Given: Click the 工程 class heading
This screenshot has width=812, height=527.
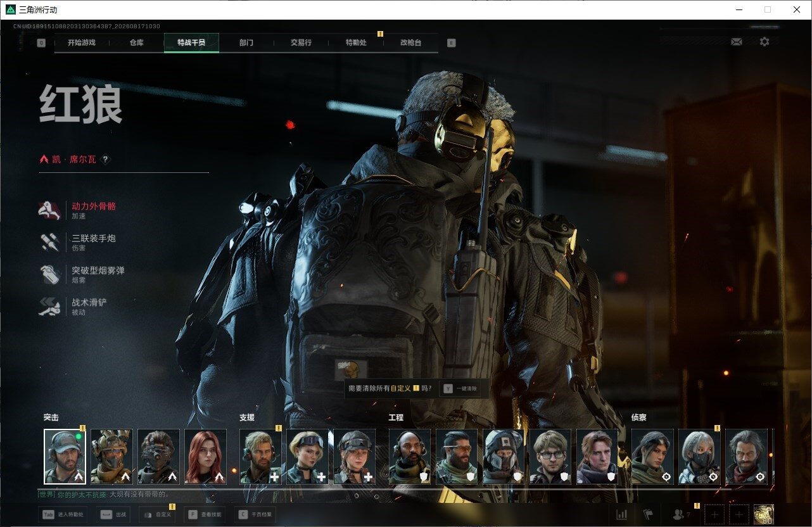Looking at the screenshot, I should point(396,417).
